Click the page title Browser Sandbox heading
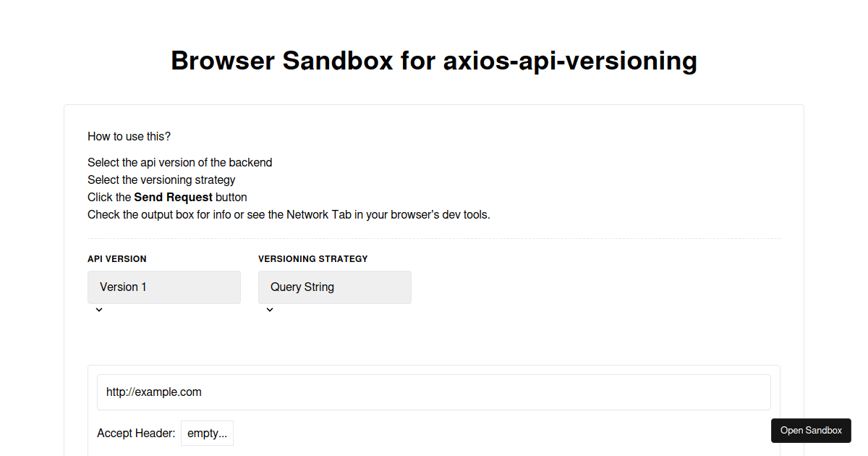Image resolution: width=868 pixels, height=456 pixels. tap(434, 61)
